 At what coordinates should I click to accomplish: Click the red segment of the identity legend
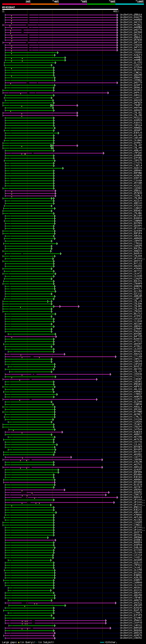pyautogui.click(x=16, y=4)
